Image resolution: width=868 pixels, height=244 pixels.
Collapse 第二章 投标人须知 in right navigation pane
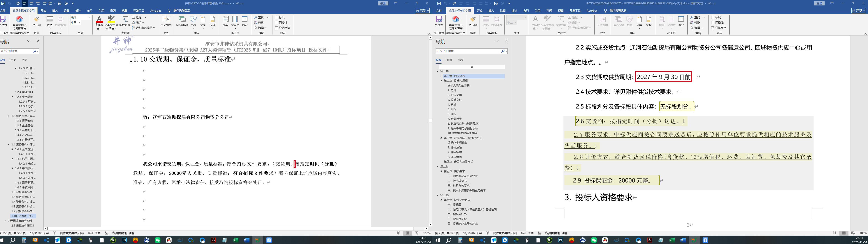[441, 81]
